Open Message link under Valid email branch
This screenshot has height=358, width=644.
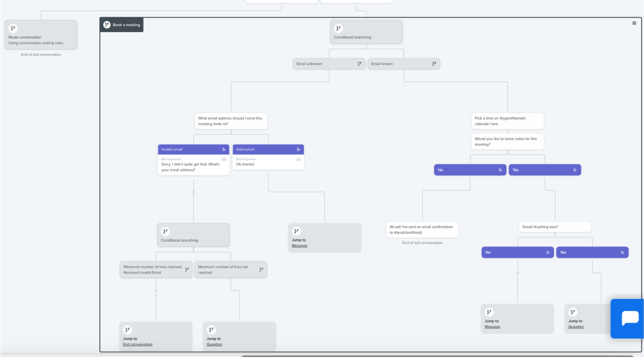pos(299,246)
